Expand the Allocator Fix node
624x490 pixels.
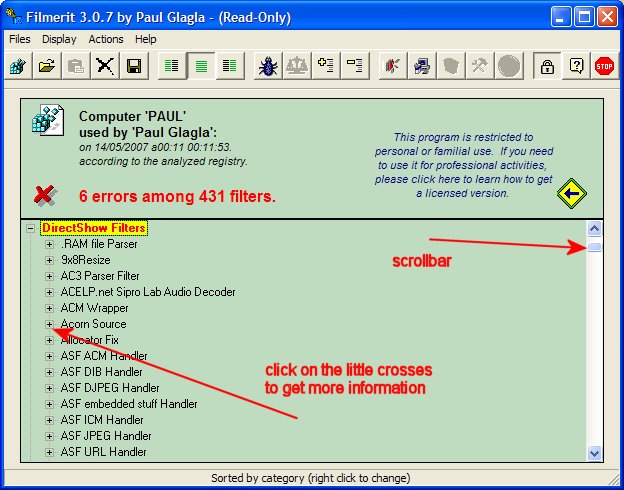[49, 340]
